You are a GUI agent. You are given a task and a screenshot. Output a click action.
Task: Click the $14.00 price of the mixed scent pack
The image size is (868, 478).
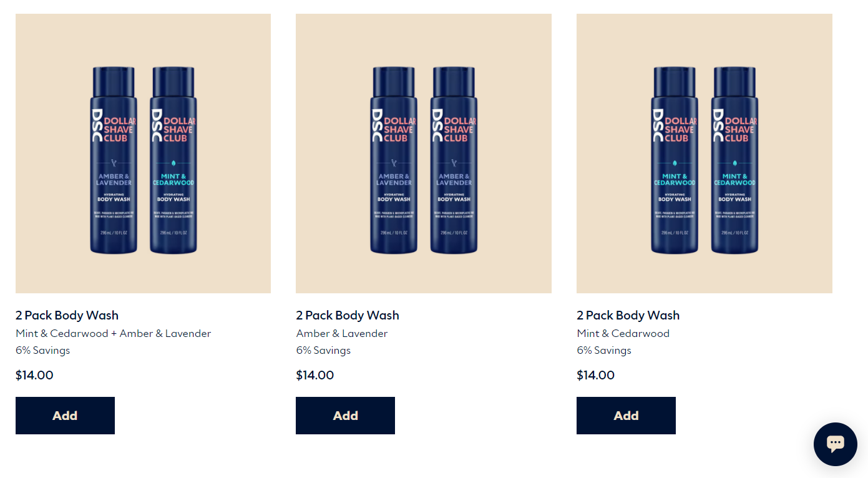coord(34,375)
